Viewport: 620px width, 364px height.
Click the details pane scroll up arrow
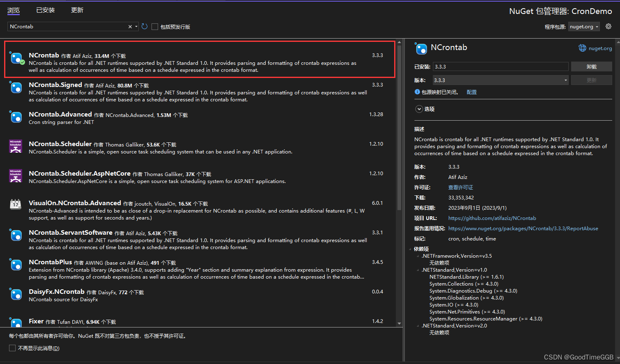click(617, 41)
